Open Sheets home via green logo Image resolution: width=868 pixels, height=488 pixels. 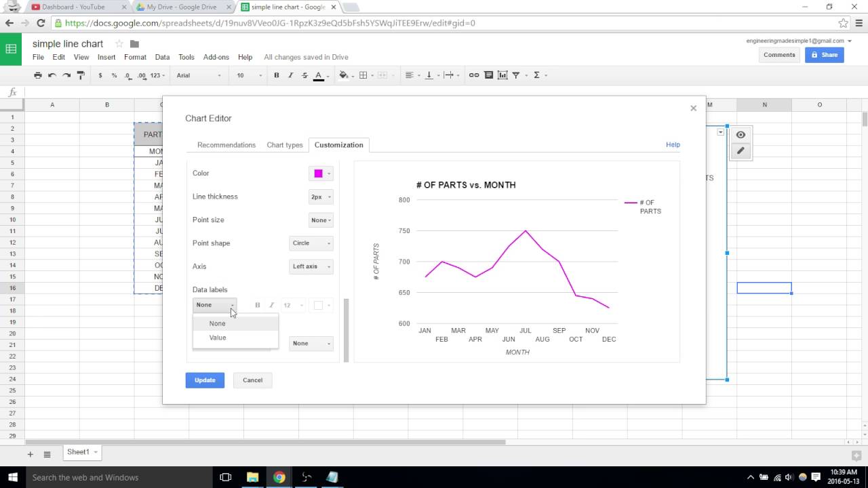click(x=11, y=49)
